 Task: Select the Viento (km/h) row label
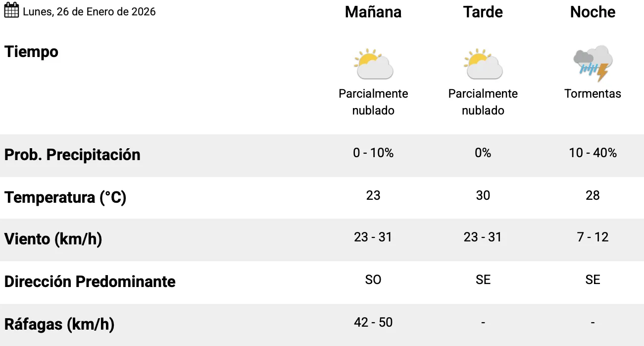click(53, 239)
